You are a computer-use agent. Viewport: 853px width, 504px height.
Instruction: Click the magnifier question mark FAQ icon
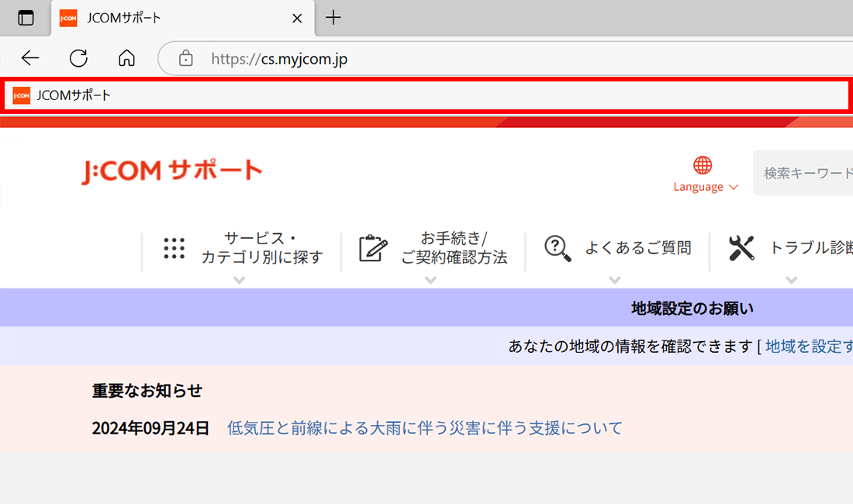point(558,248)
